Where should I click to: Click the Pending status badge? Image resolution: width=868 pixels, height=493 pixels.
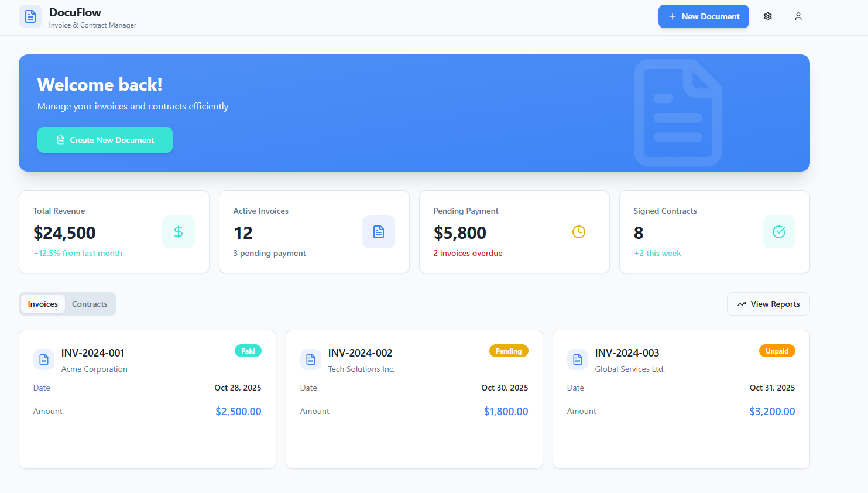click(509, 351)
